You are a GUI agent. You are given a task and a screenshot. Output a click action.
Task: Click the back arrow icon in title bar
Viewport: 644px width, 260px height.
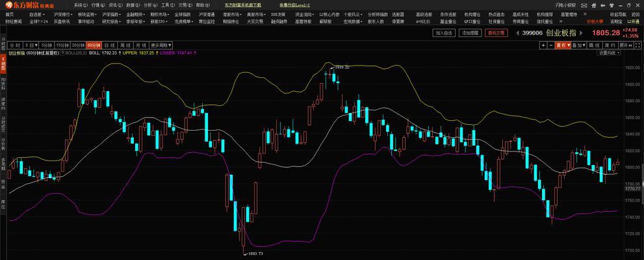[602, 5]
